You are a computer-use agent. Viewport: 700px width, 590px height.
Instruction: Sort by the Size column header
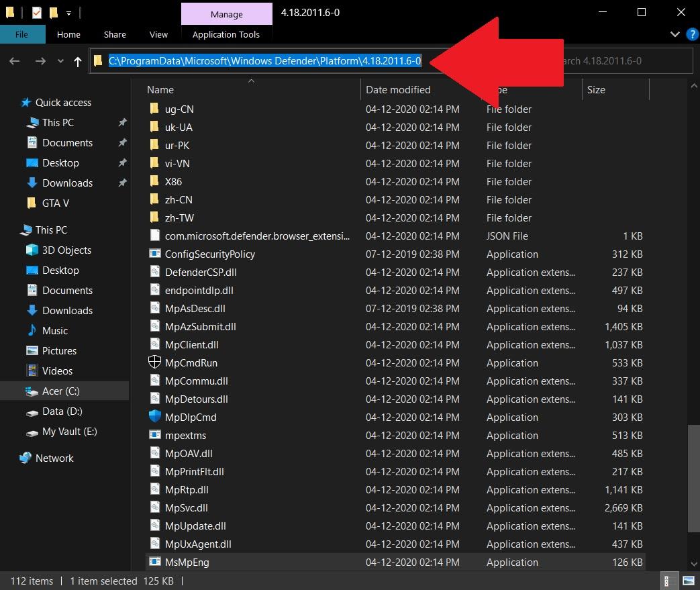pos(596,90)
